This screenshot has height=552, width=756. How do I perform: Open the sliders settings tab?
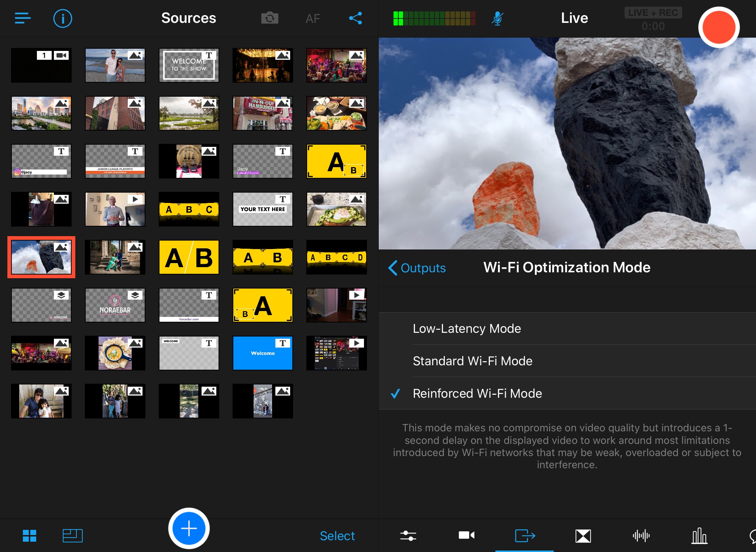tap(408, 536)
